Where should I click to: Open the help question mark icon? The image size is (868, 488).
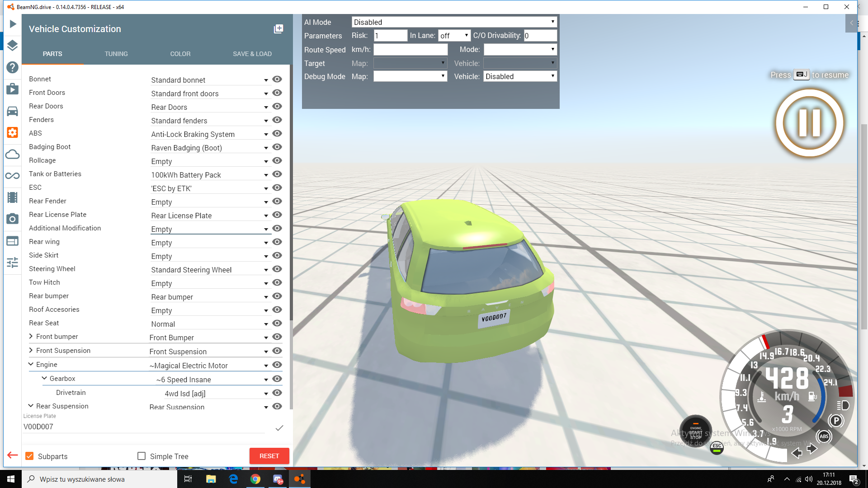tap(13, 67)
